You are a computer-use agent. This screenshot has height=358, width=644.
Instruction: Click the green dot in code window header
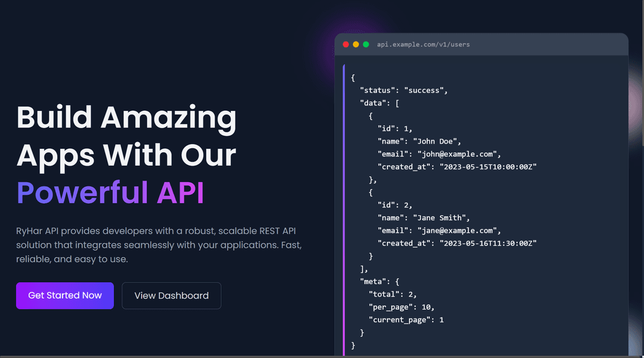(x=366, y=45)
